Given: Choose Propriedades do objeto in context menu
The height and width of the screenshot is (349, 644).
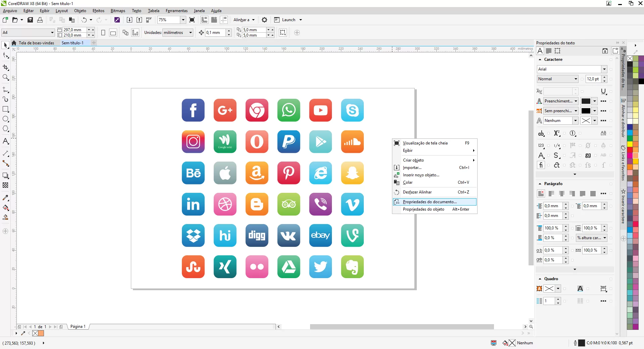Looking at the screenshot, I should [435, 209].
